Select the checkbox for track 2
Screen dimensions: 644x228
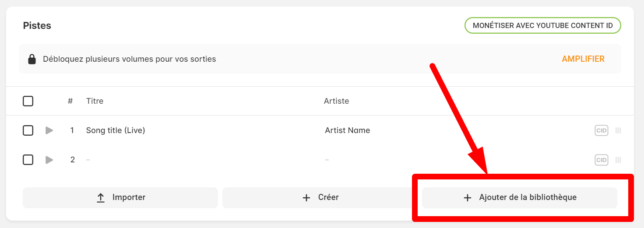tap(28, 160)
